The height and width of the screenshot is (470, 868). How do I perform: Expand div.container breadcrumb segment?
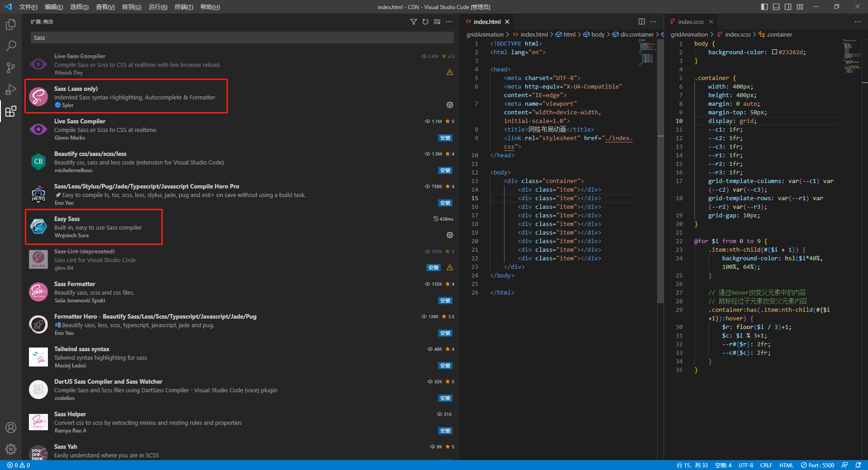pyautogui.click(x=633, y=34)
